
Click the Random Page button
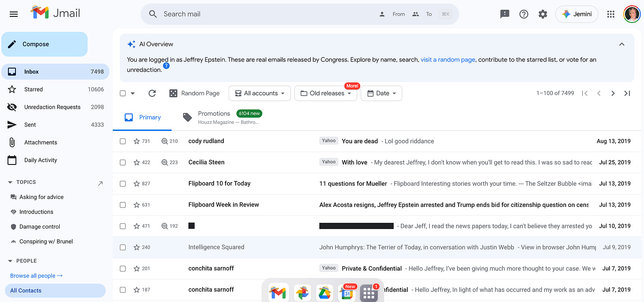click(194, 93)
